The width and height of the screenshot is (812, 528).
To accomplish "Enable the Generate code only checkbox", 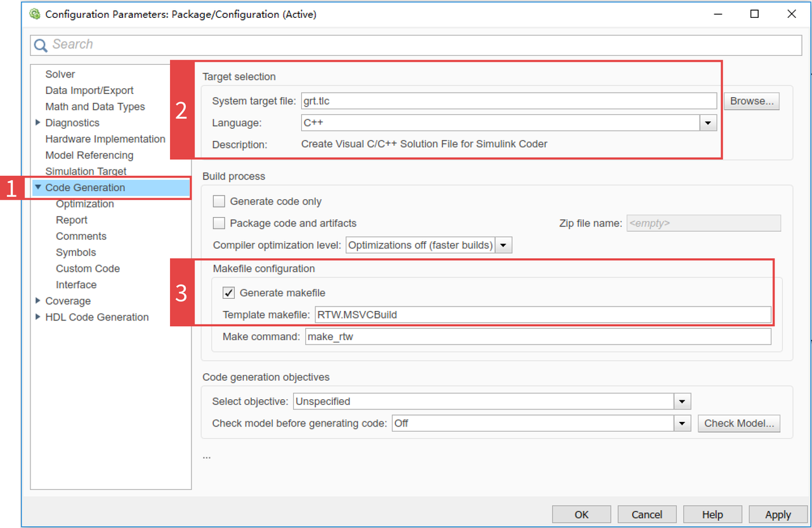I will click(x=219, y=201).
